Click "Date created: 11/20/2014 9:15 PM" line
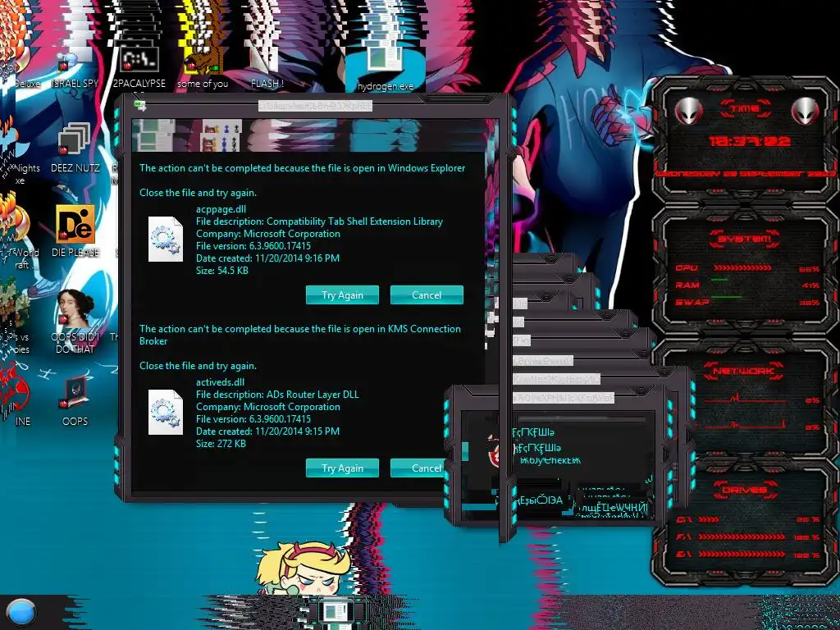Viewport: 840px width, 630px height. pyautogui.click(x=267, y=431)
